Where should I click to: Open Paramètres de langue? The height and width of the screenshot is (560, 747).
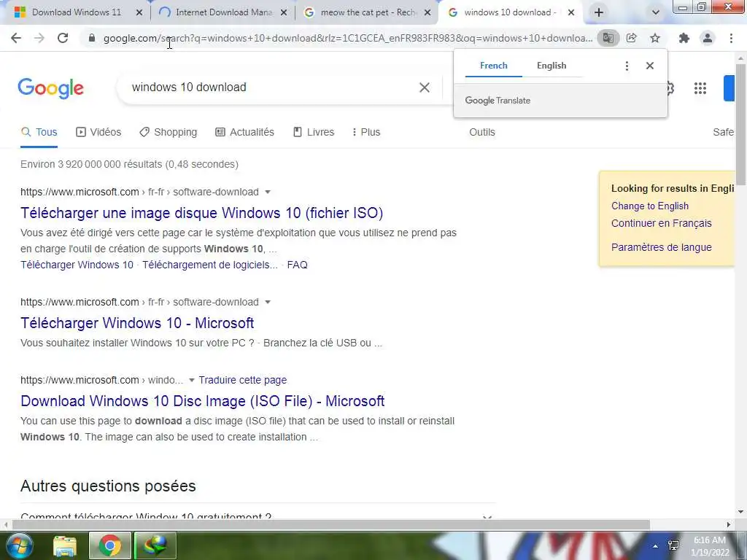coord(661,247)
